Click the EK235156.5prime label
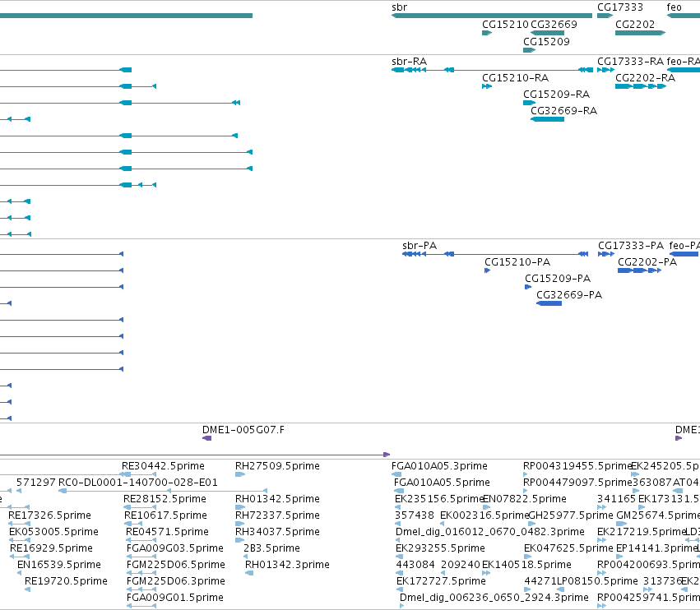Screen dimensions: 700x610 pyautogui.click(x=438, y=498)
